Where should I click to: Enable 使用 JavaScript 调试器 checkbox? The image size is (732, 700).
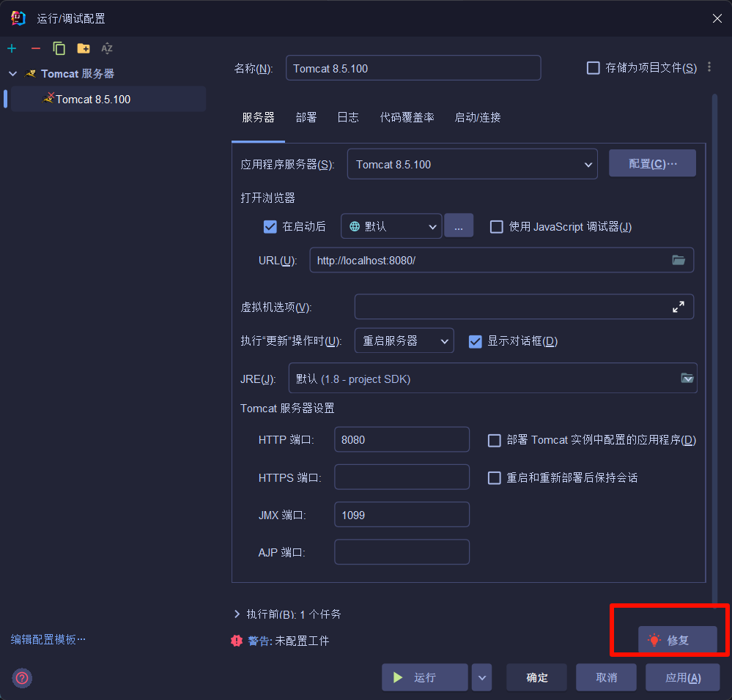[x=496, y=227]
